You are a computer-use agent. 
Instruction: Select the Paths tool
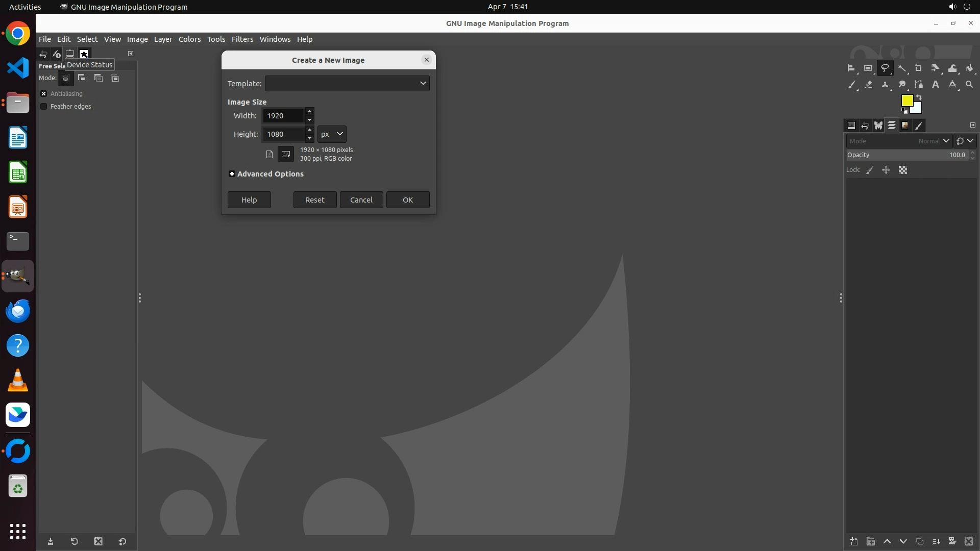(918, 85)
